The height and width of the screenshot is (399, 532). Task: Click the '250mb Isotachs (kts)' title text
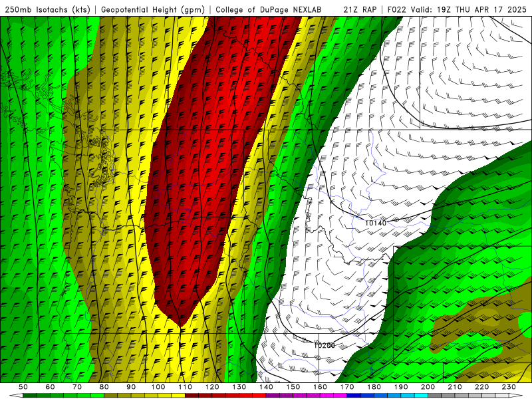pos(47,10)
